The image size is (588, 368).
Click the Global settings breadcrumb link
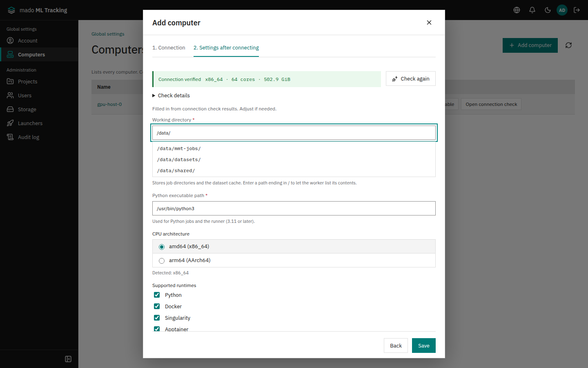(108, 34)
